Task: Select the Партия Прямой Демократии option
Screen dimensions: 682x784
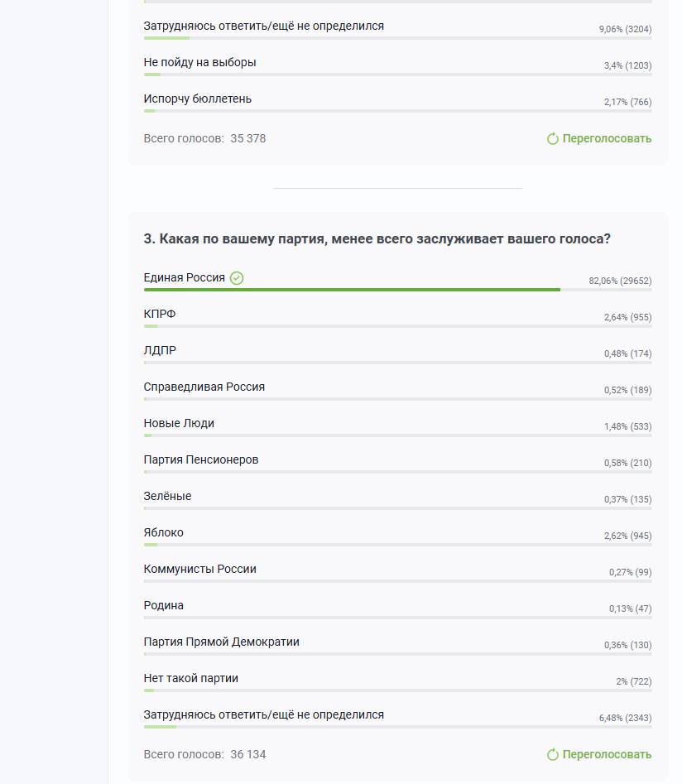Action: click(x=222, y=642)
